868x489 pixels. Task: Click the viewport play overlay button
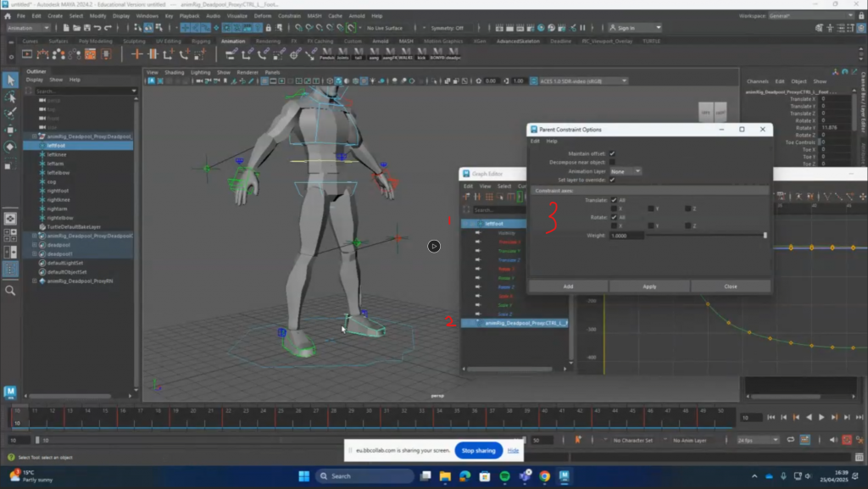pyautogui.click(x=434, y=246)
